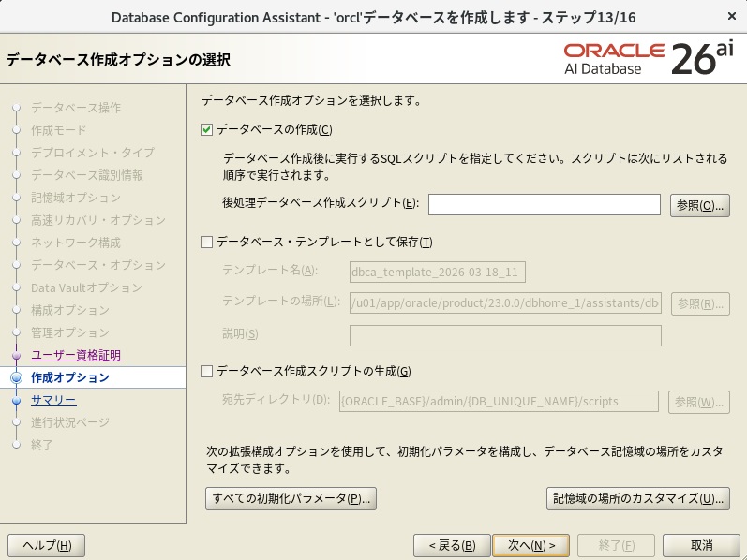This screenshot has width=747, height=560.
Task: Click the 説明 description field
Action: tap(505, 335)
